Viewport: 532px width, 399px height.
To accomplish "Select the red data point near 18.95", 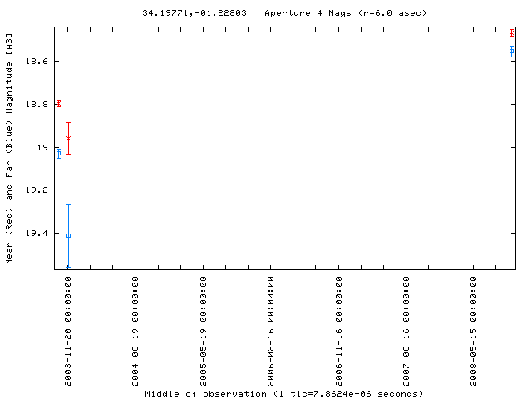I will (68, 139).
